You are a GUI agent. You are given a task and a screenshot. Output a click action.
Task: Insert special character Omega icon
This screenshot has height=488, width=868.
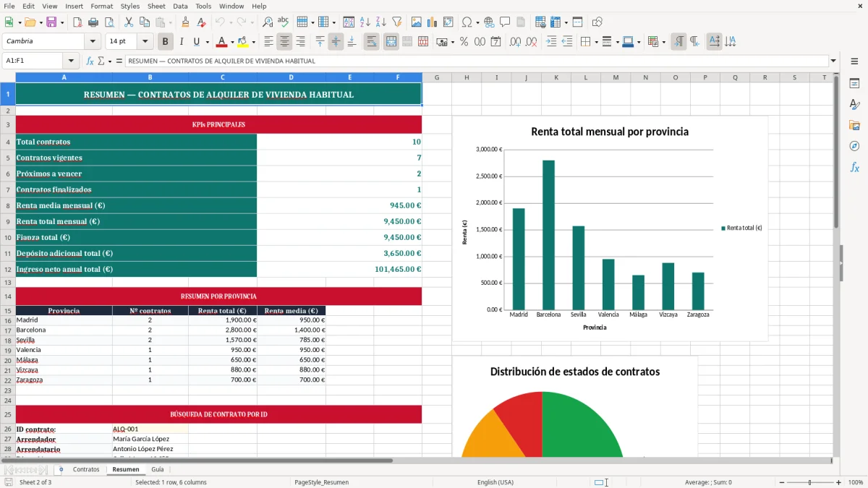(467, 22)
